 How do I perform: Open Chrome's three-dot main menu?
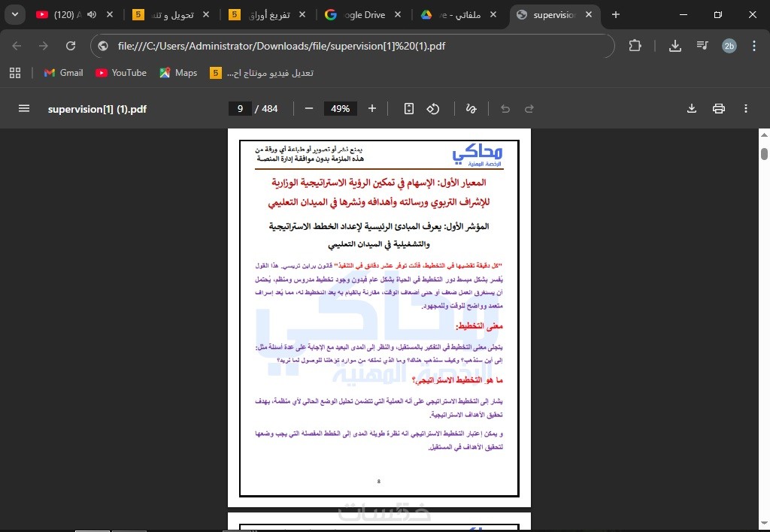(x=754, y=46)
